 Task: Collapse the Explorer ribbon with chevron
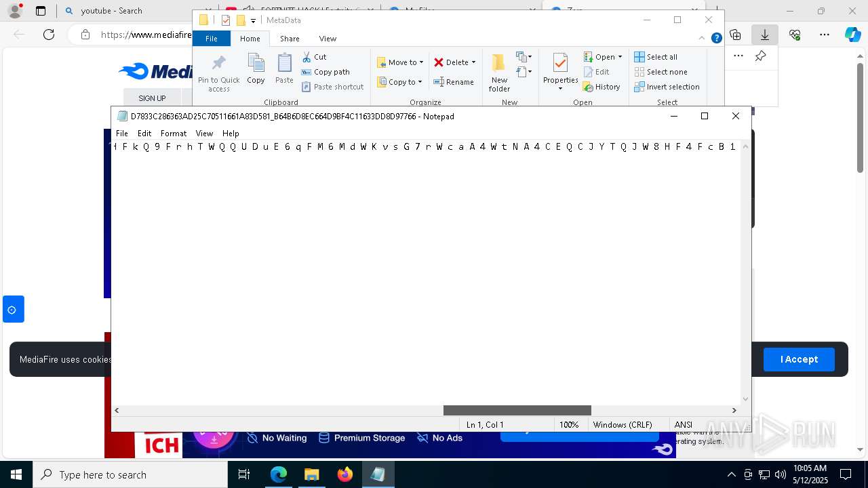click(703, 38)
